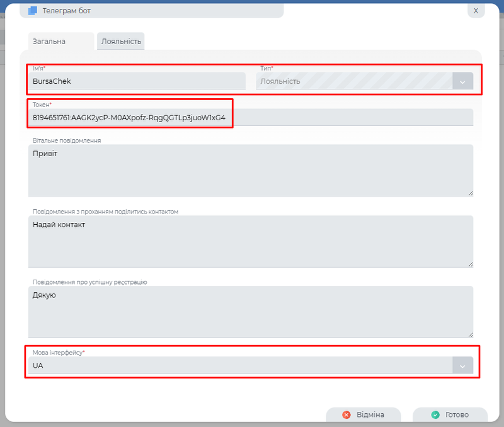Click the Ім'я field containing BursaChek
Screen dimensions: 504x427
pyautogui.click(x=137, y=81)
